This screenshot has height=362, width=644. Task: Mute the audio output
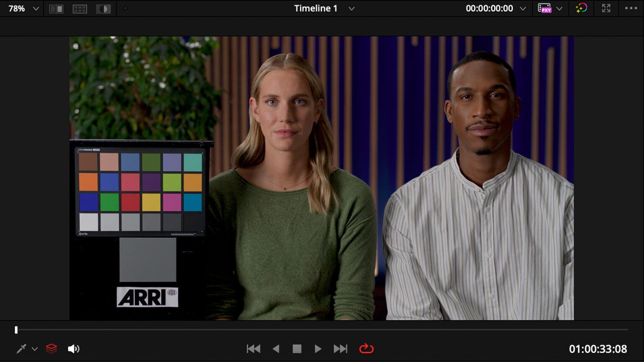click(74, 349)
